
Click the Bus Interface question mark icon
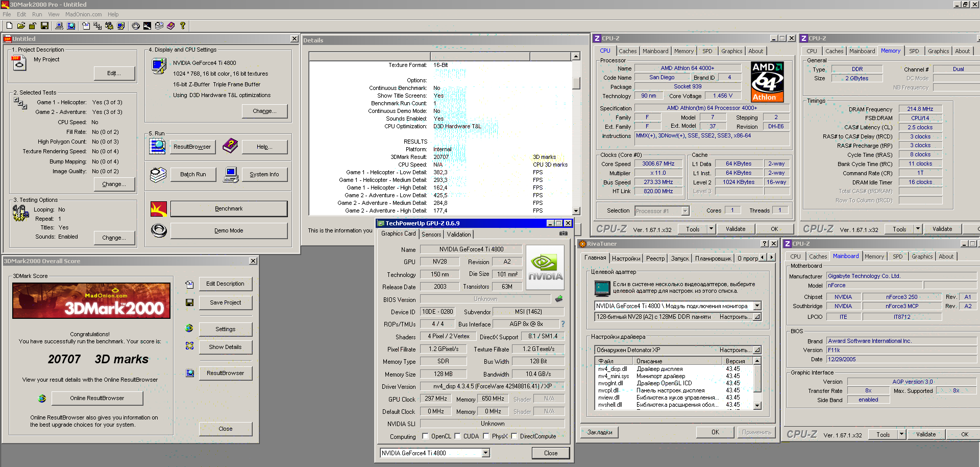click(563, 324)
